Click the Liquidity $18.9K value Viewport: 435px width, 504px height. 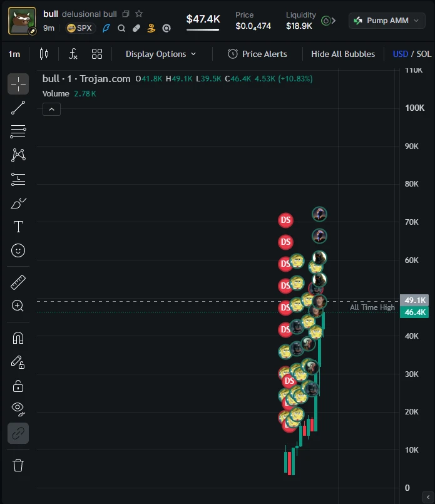point(299,26)
